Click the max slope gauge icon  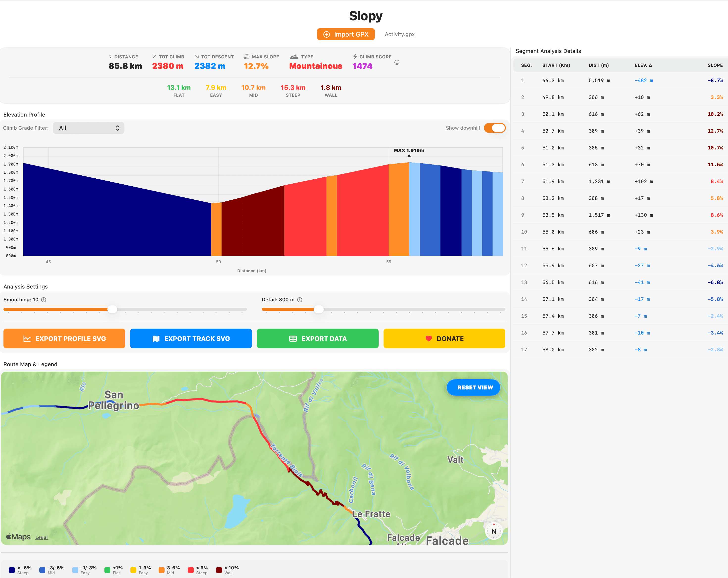[246, 57]
